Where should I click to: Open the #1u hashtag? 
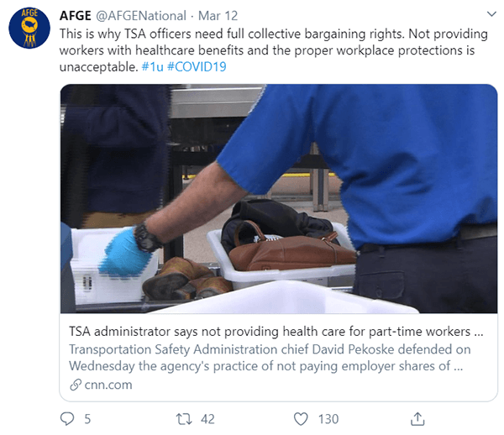tap(153, 67)
